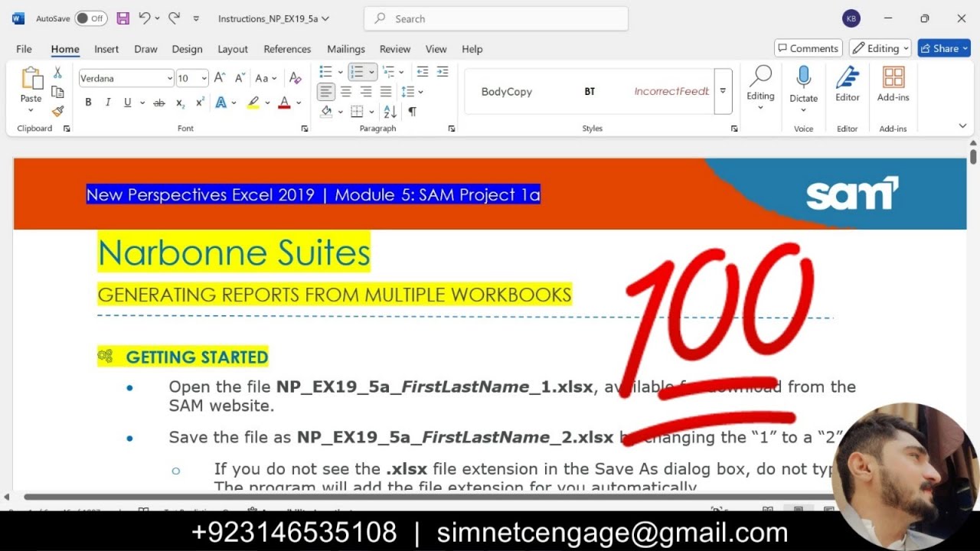Apply superscript formatting
The image size is (980, 551).
pyautogui.click(x=200, y=103)
